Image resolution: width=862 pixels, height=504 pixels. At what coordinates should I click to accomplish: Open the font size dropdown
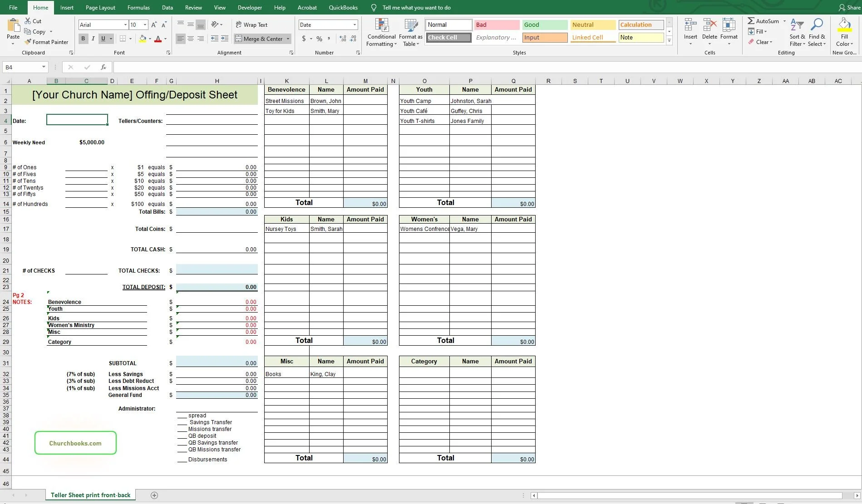click(x=145, y=24)
